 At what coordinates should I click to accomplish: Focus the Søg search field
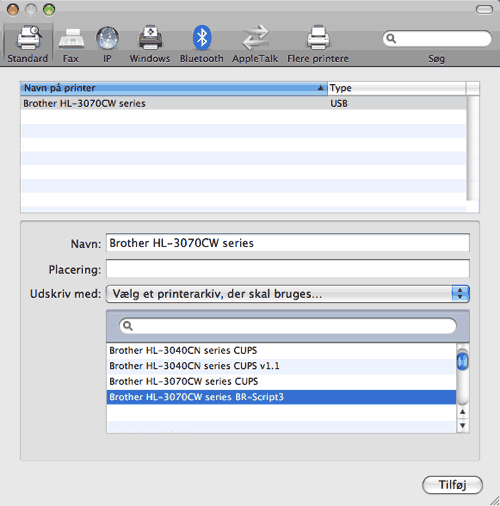(x=437, y=39)
